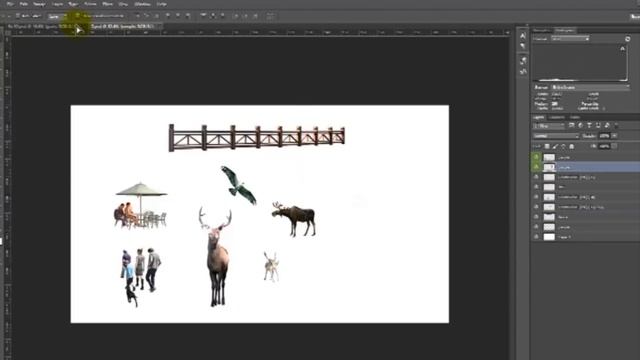The image size is (640, 360).
Task: Click the smart objects filter icon
Action: pos(607,126)
